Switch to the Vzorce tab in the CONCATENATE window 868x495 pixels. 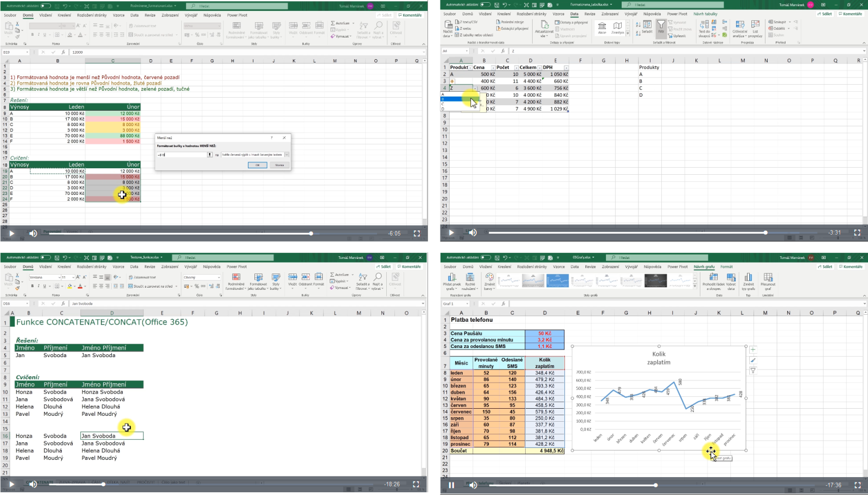[118, 266]
